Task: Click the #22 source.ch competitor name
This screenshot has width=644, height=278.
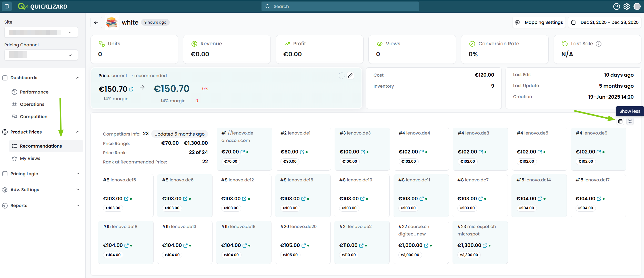Action: click(x=414, y=226)
